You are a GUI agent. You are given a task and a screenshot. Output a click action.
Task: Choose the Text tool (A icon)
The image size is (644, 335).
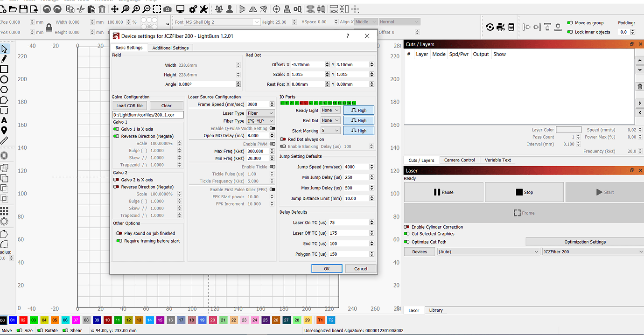click(x=4, y=120)
